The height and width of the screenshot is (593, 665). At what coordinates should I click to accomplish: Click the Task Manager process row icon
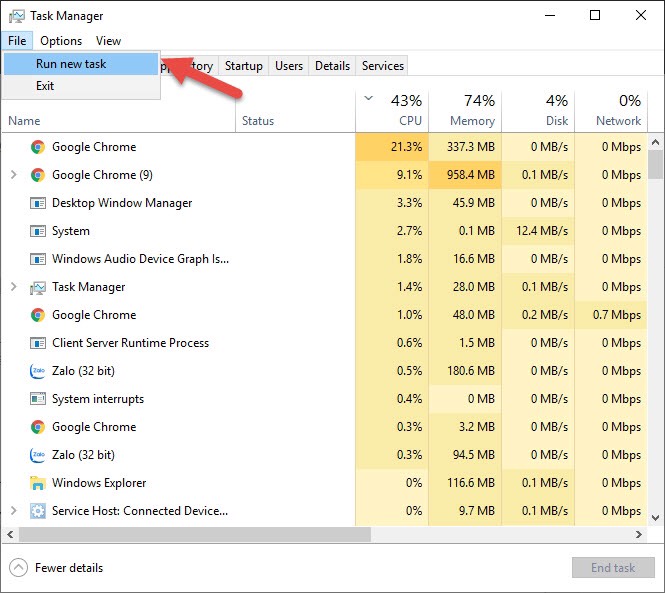38,288
